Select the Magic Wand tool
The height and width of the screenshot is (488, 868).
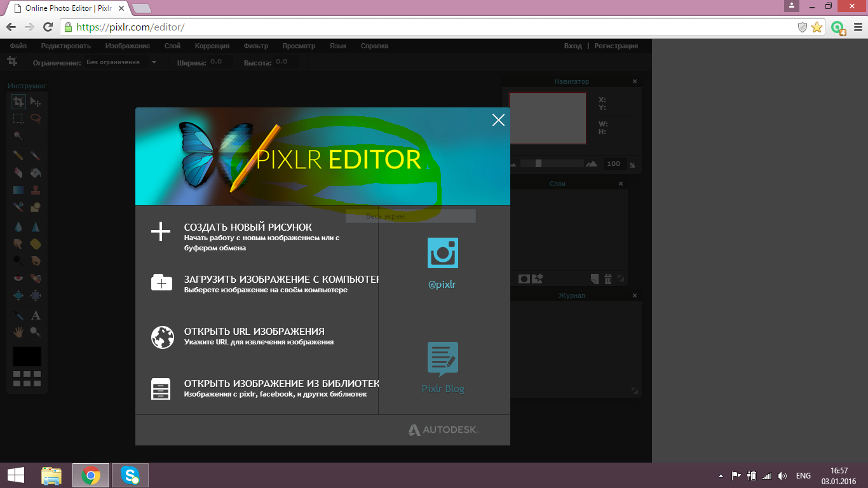(x=18, y=136)
